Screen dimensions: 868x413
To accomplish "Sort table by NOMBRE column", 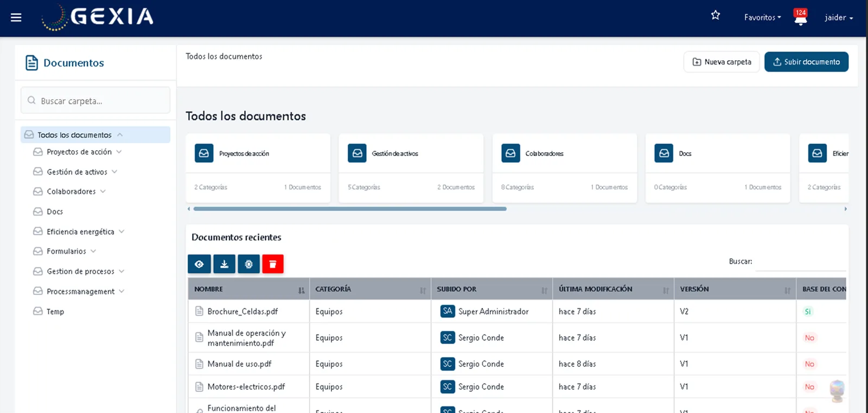I will [248, 289].
